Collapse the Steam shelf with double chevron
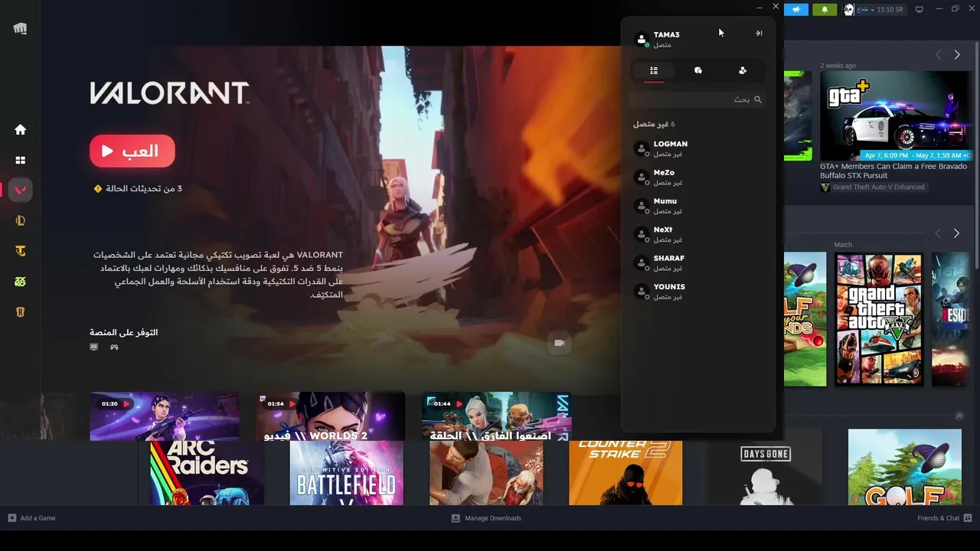This screenshot has width=980, height=551. coord(959,416)
